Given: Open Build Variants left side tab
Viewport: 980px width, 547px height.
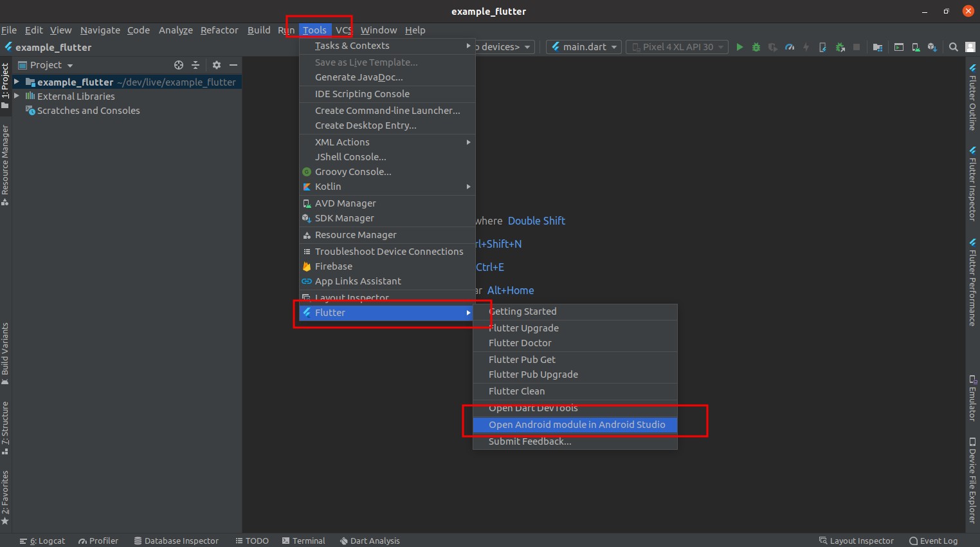Looking at the screenshot, I should [5, 353].
